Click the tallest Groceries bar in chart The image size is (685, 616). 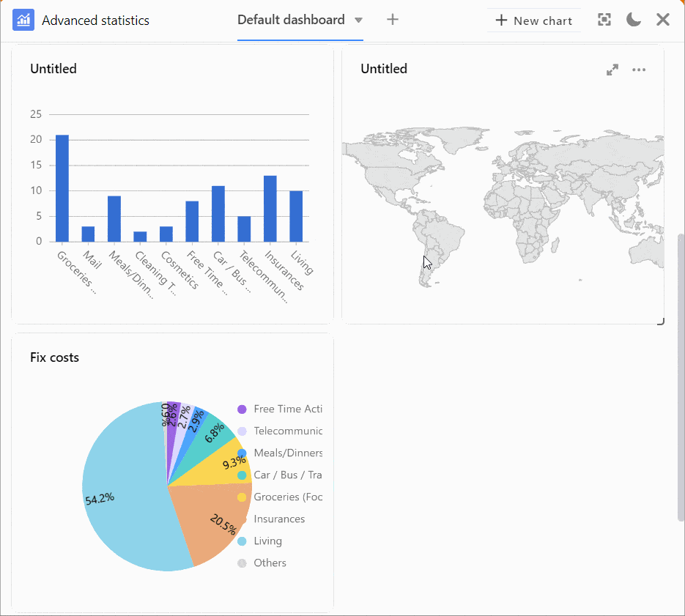[62, 188]
